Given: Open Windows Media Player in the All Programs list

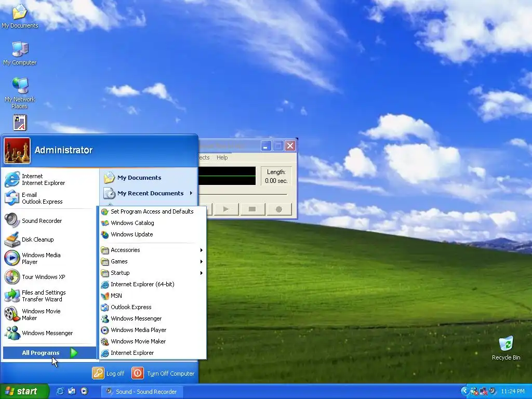Looking at the screenshot, I should tap(152, 330).
